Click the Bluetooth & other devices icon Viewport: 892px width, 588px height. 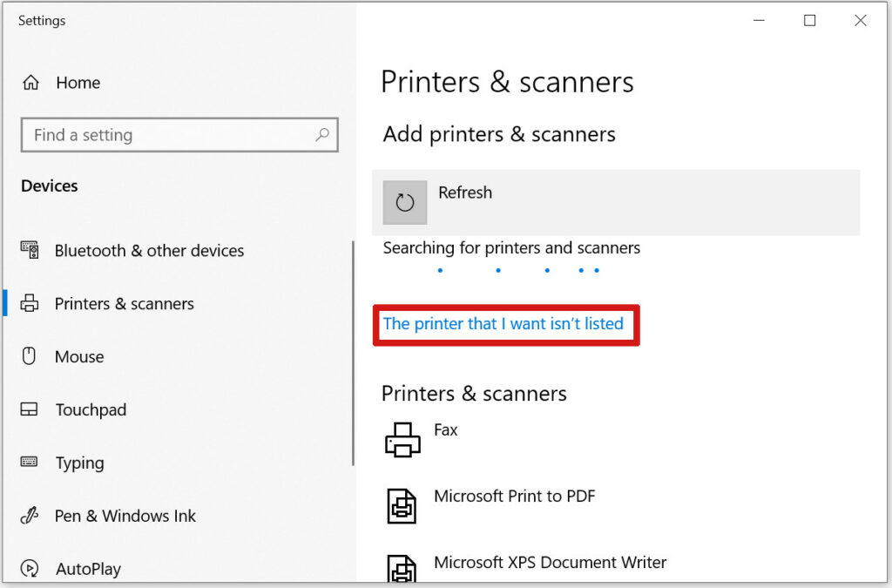click(x=30, y=250)
